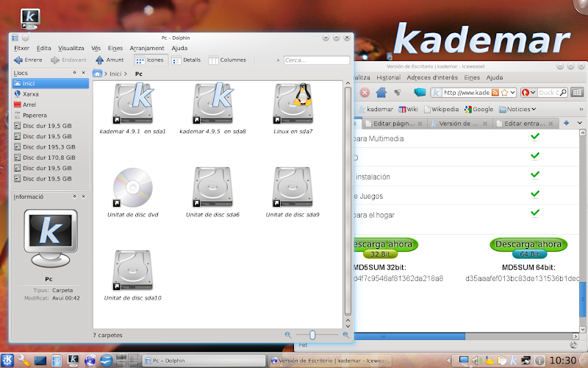
Task: Click the volume icon in system tray
Action: coord(476,361)
